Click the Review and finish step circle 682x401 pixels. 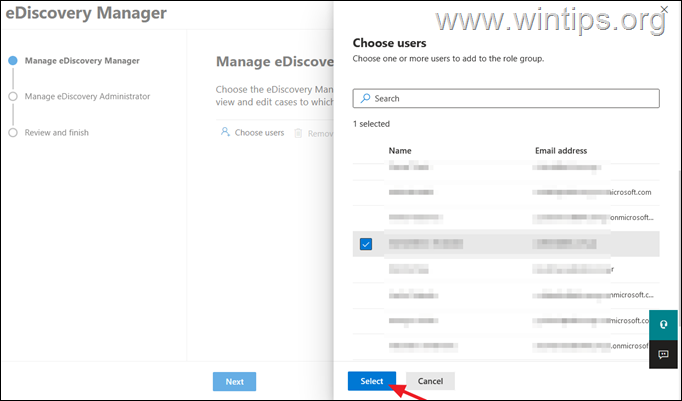pyautogui.click(x=13, y=132)
